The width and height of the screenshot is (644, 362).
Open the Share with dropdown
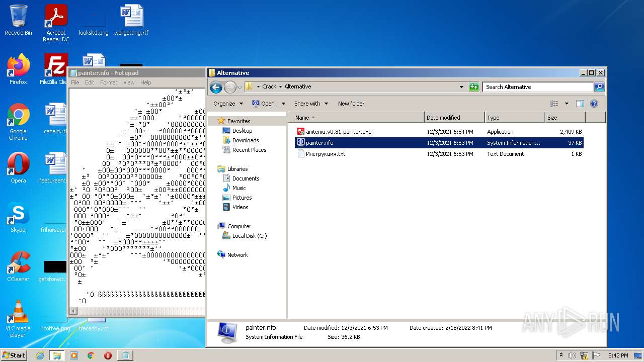click(311, 104)
